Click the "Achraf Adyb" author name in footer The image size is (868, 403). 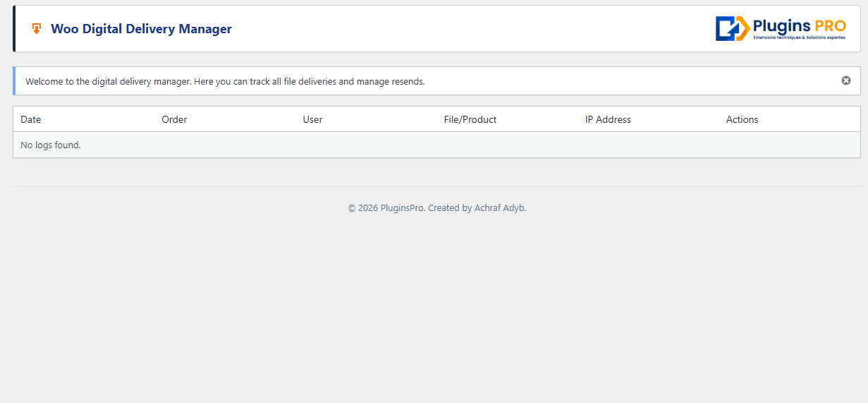[500, 208]
